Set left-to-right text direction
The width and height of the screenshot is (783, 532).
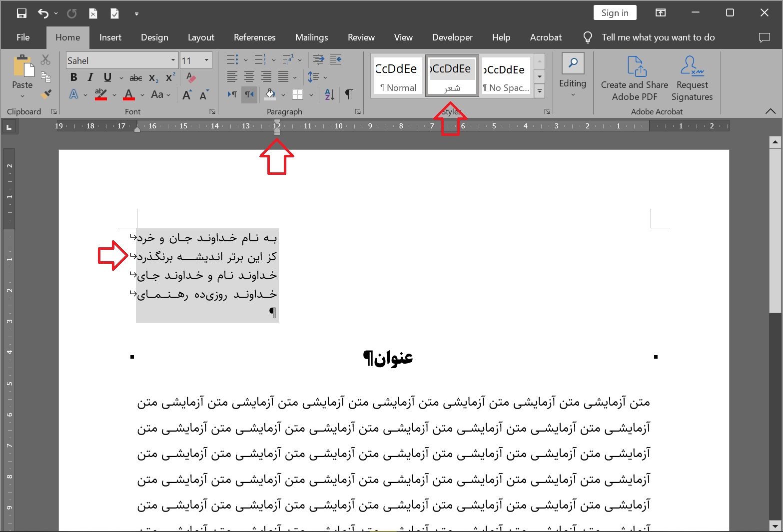(x=232, y=94)
